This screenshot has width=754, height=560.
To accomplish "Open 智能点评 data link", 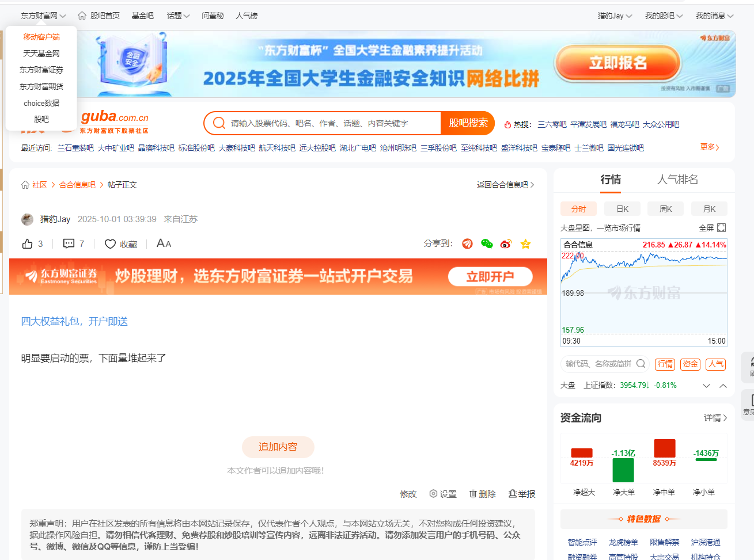I will [582, 542].
